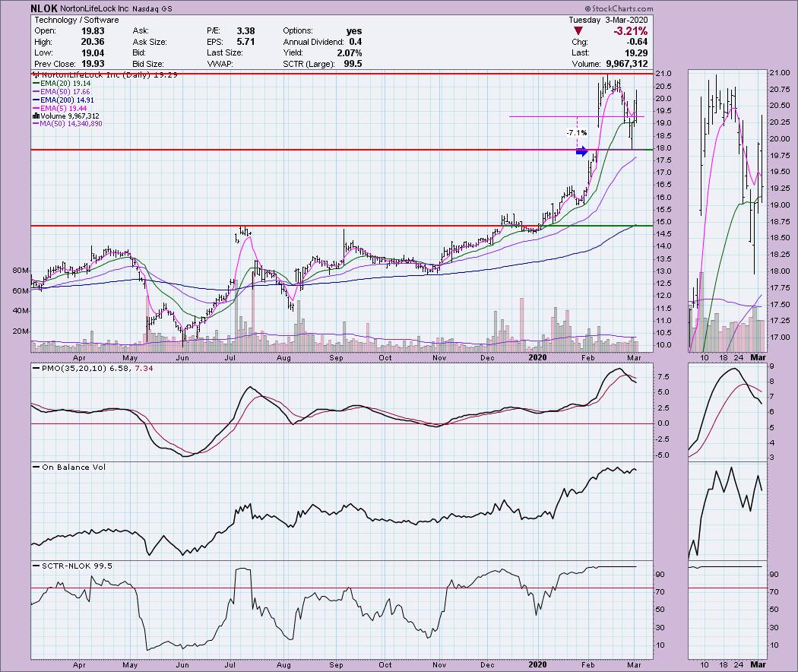Click the SCTR (Large) value 99.5
The height and width of the screenshot is (672, 798).
(352, 64)
